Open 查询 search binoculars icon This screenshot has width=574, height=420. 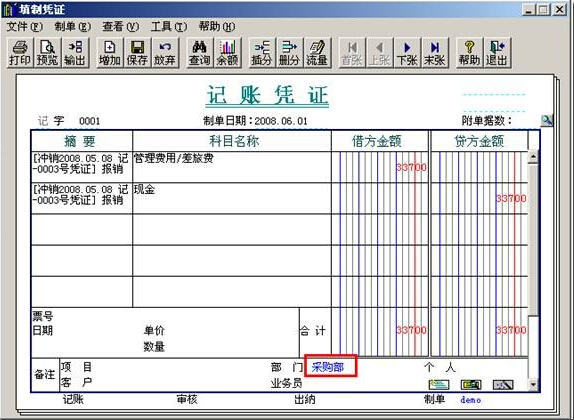[199, 53]
